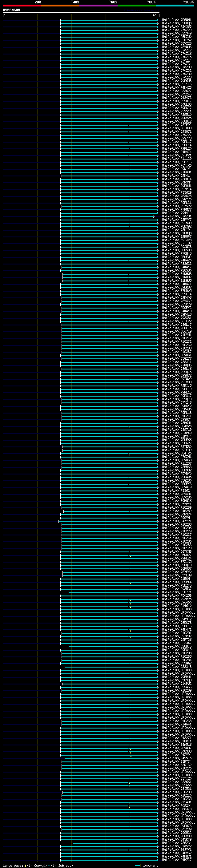This screenshot has width=197, height=868.
Task: Click label UniRef100_B9DGT7
Action: tap(177, 108)
